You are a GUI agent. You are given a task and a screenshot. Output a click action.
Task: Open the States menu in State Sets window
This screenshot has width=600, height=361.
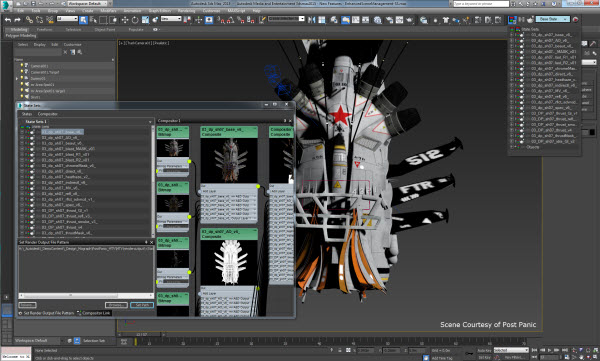tap(27, 114)
